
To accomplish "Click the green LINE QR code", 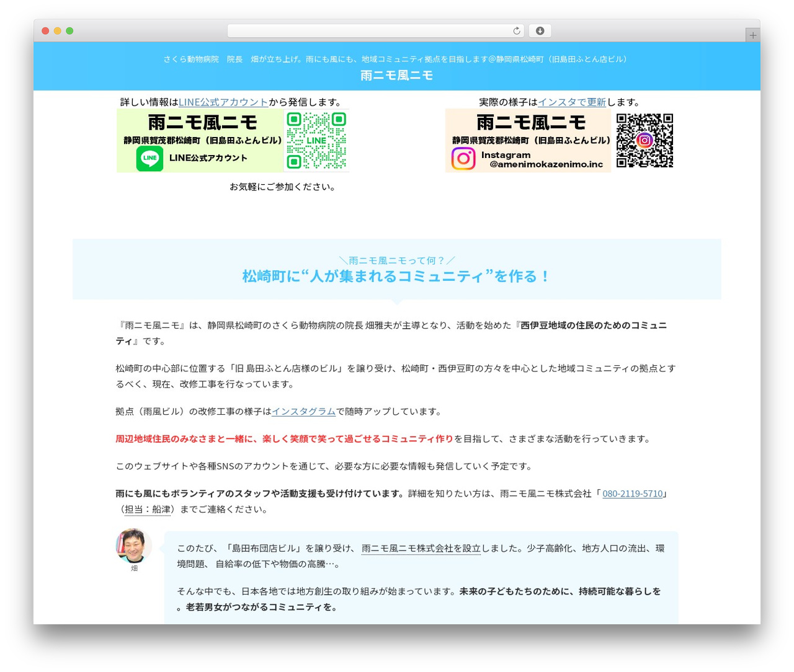I will (x=316, y=141).
